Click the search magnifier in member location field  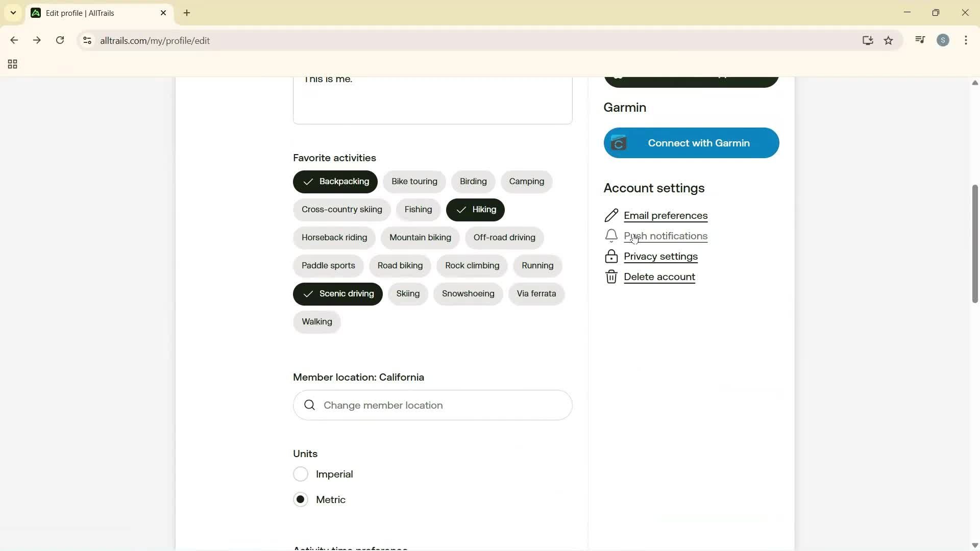(x=310, y=405)
